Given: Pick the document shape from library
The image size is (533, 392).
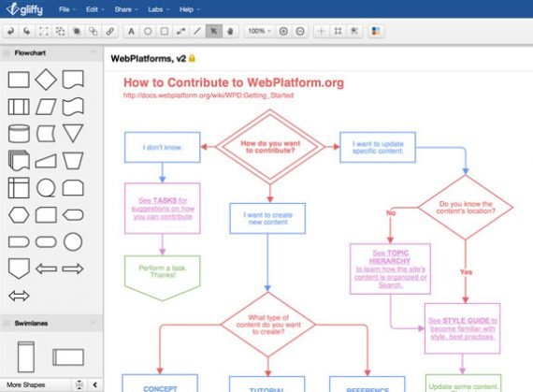Looking at the screenshot, I should coord(73,80).
